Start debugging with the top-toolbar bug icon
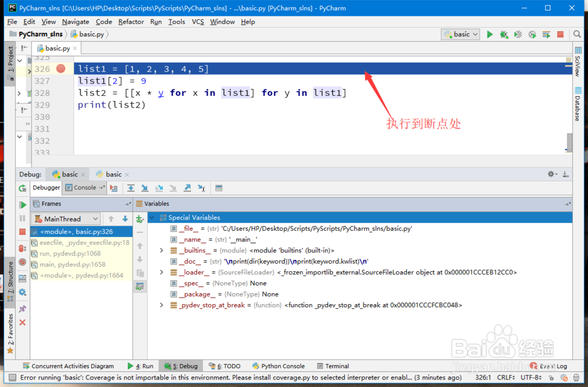The height and width of the screenshot is (387, 588). pyautogui.click(x=504, y=35)
